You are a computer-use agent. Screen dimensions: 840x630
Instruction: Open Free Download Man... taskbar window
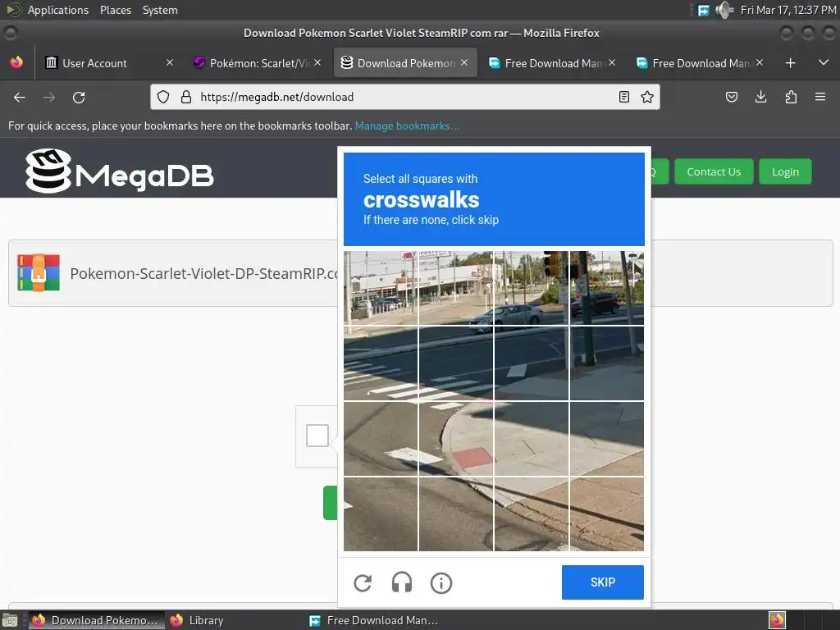[375, 620]
